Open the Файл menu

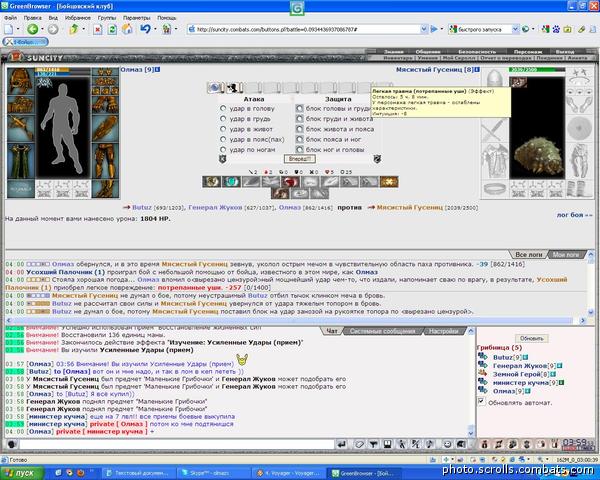click(x=10, y=18)
